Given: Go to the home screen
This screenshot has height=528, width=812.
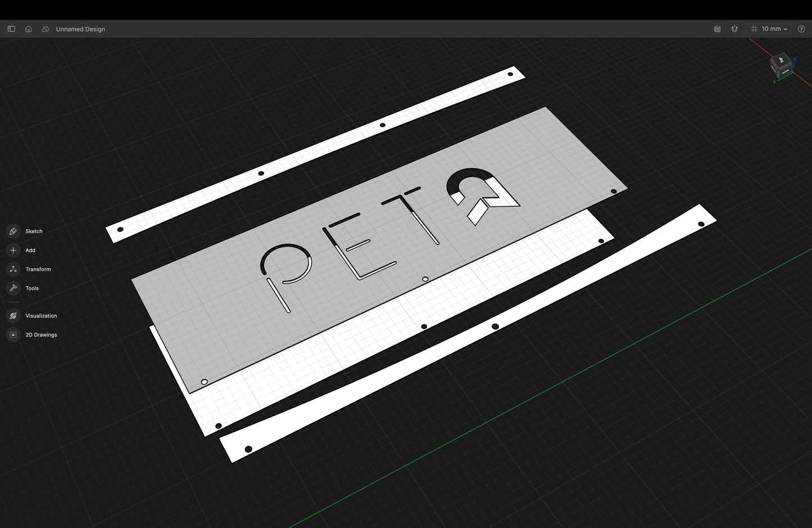Looking at the screenshot, I should click(29, 29).
